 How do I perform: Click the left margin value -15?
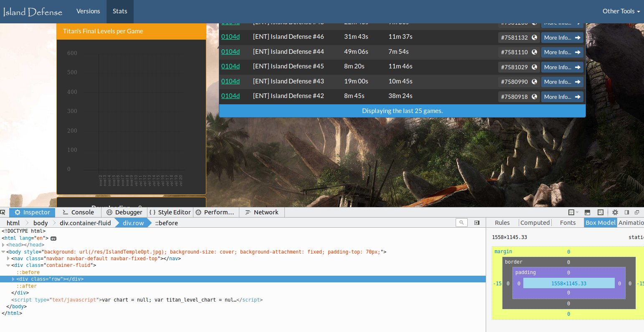point(497,284)
